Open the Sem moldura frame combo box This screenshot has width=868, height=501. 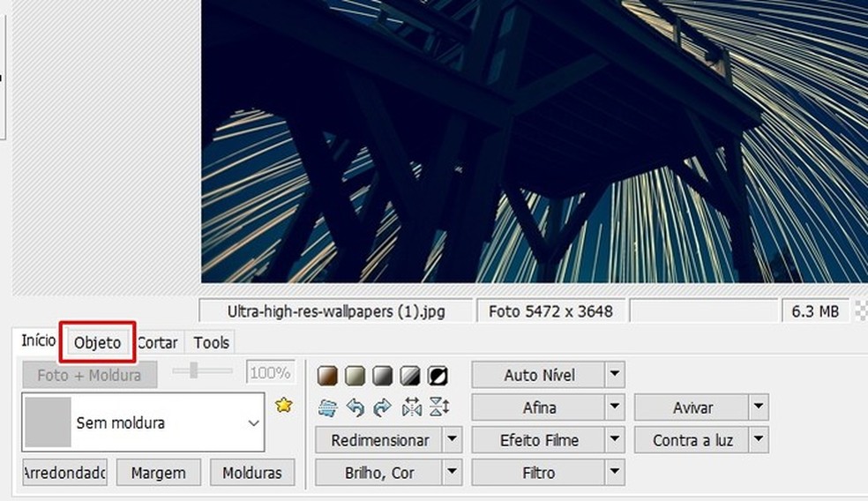tap(143, 422)
